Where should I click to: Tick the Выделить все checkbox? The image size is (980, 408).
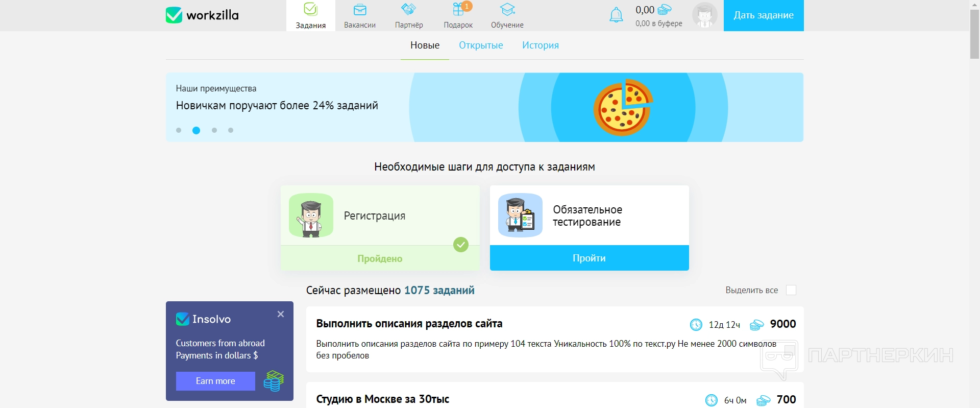[791, 290]
